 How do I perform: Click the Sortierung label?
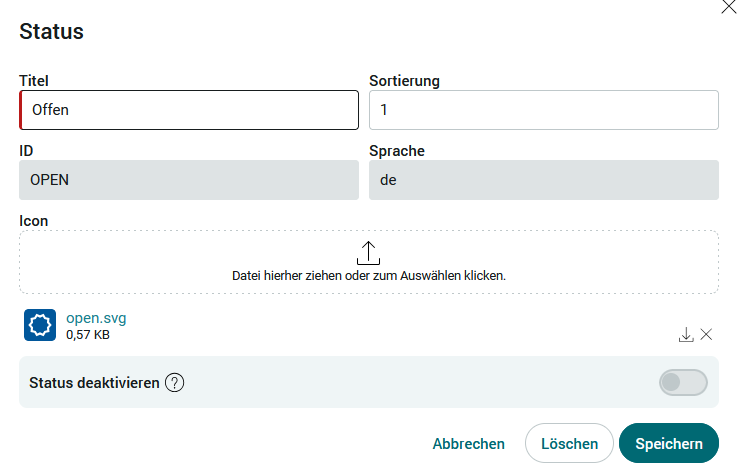pos(404,81)
